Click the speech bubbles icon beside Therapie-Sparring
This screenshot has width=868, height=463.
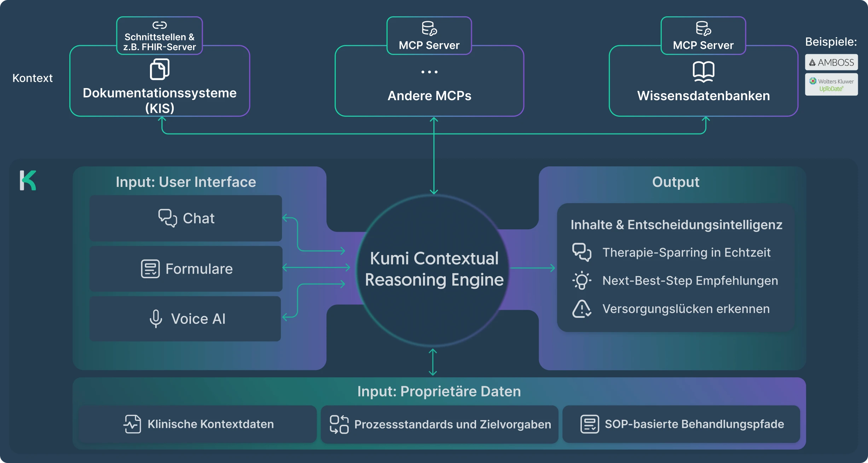point(581,252)
